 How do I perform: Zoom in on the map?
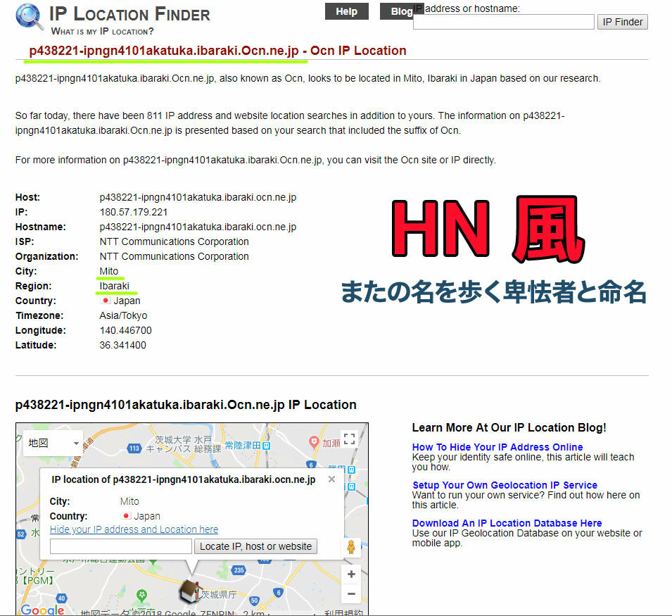pos(351,574)
